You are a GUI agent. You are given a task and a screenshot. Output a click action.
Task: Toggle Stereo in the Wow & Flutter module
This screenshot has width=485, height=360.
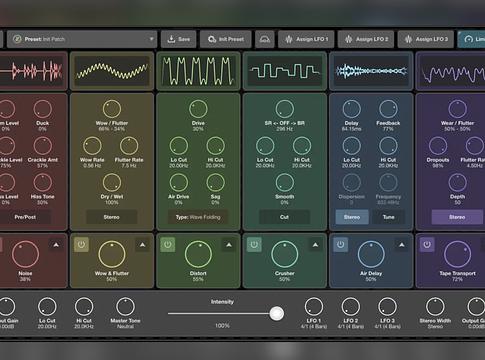tap(112, 217)
